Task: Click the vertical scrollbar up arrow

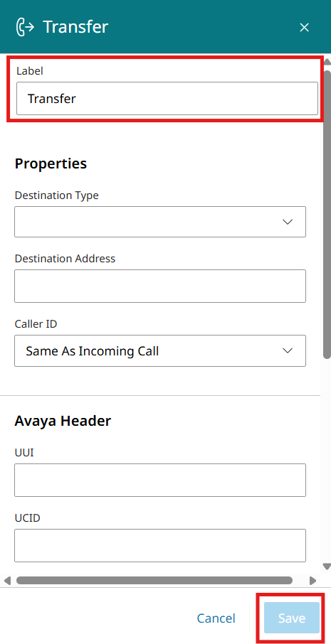Action: [327, 62]
